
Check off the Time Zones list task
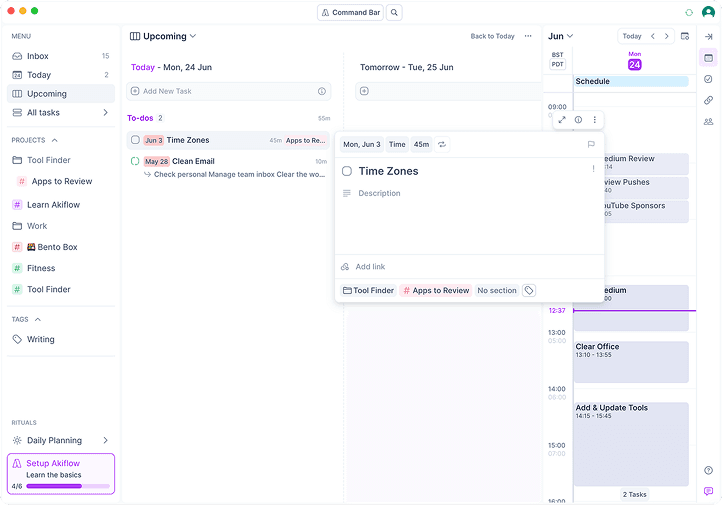point(135,140)
